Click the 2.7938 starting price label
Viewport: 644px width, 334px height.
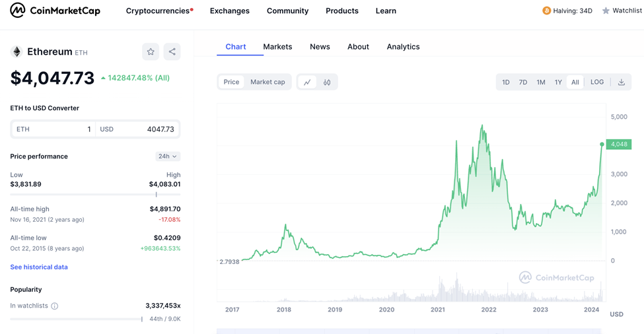pos(229,262)
